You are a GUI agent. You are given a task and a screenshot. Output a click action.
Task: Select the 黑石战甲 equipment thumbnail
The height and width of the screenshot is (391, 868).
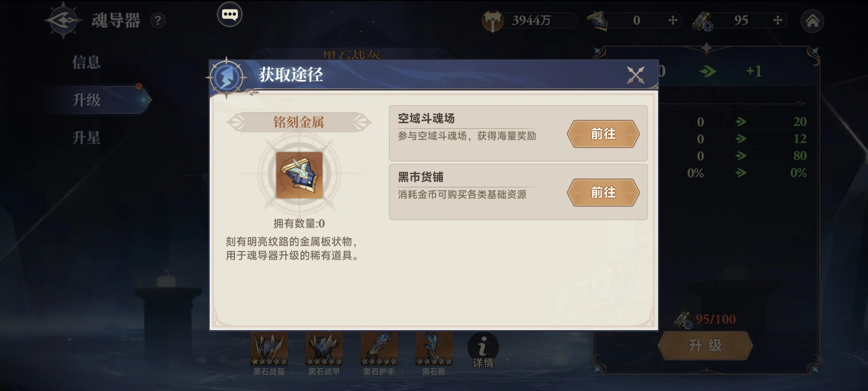324,349
